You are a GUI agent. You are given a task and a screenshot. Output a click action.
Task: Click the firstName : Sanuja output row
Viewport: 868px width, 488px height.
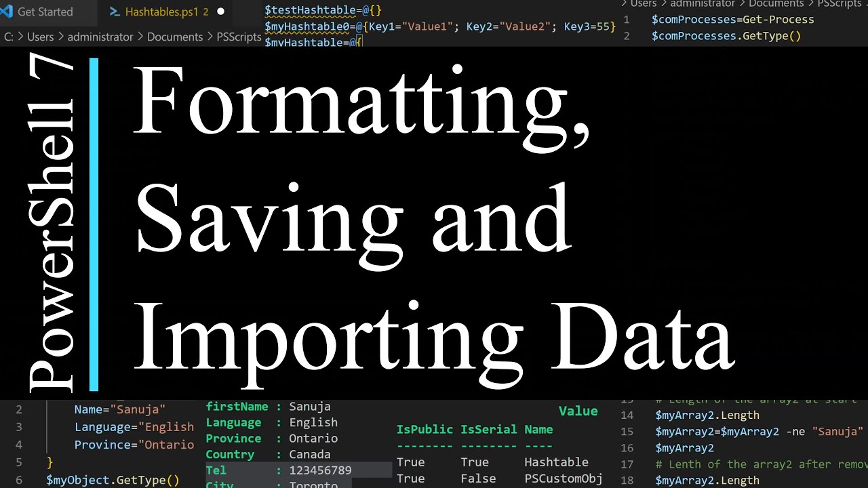tap(269, 407)
